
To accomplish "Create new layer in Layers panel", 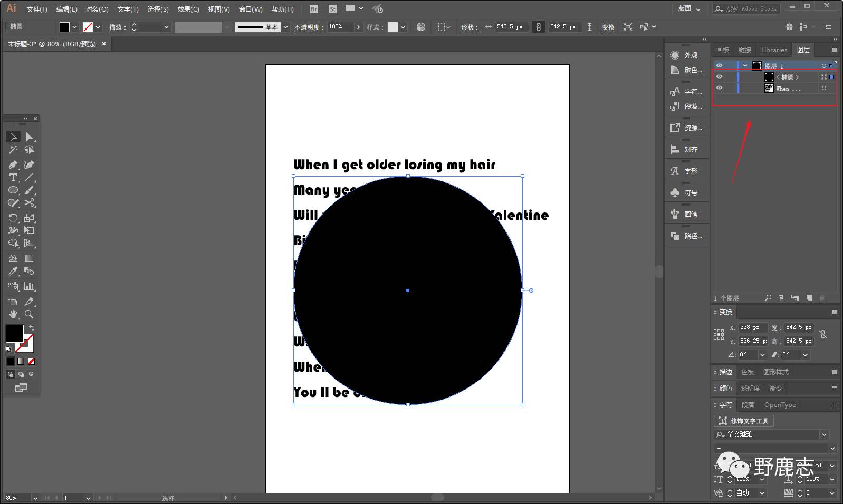I will 809,298.
